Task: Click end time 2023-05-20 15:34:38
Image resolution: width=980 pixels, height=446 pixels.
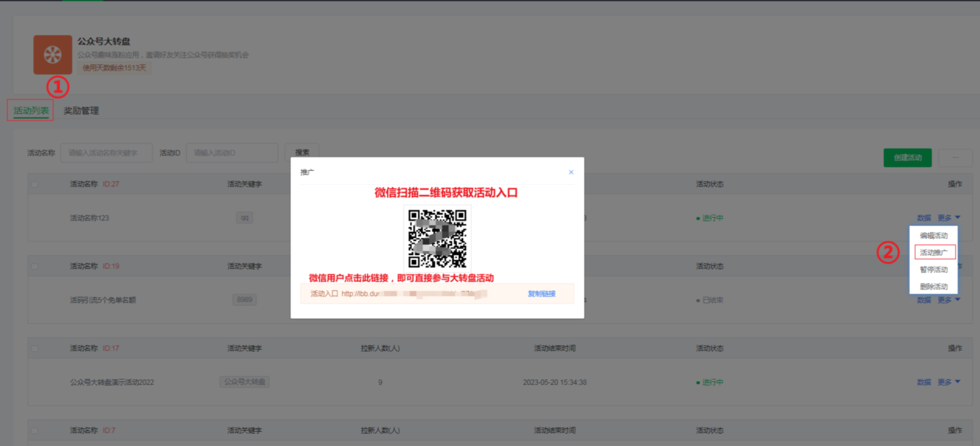Action: (x=554, y=382)
